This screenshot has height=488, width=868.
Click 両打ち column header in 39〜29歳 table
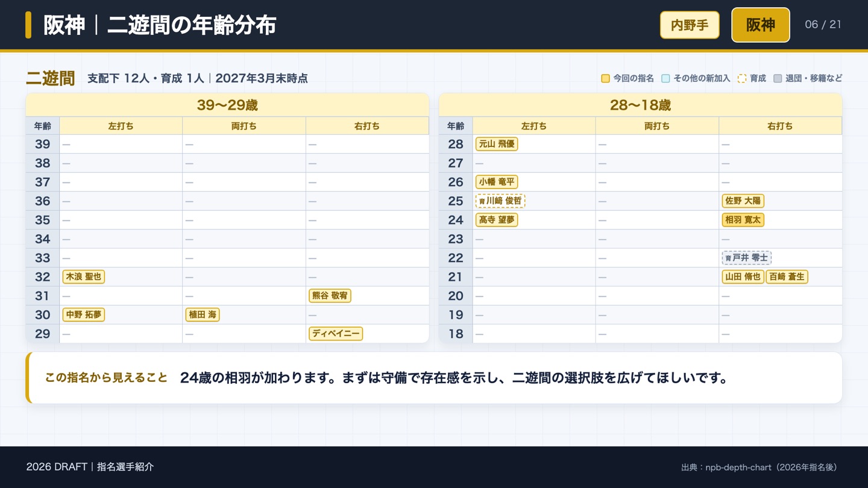(244, 126)
